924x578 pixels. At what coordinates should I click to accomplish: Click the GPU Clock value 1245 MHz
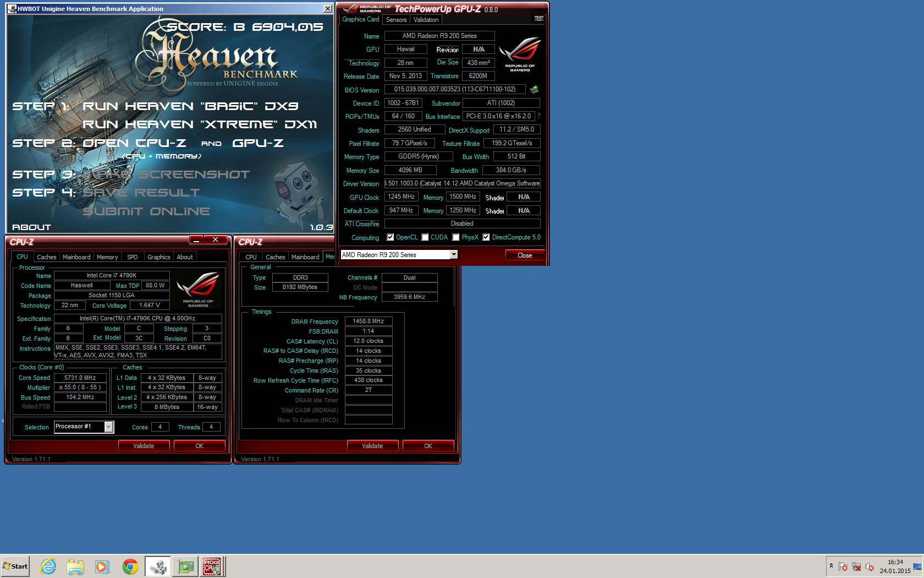pos(402,197)
